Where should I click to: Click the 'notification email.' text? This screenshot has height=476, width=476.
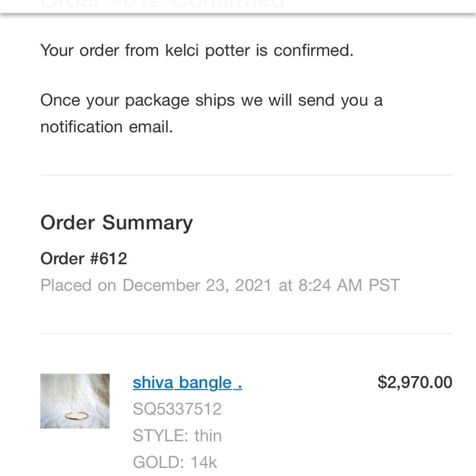coord(107,127)
